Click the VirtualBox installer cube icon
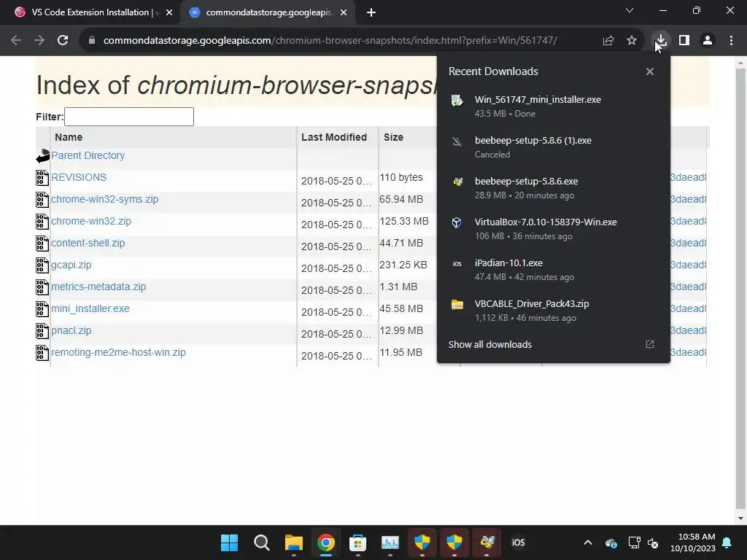The image size is (747, 560). point(457,222)
